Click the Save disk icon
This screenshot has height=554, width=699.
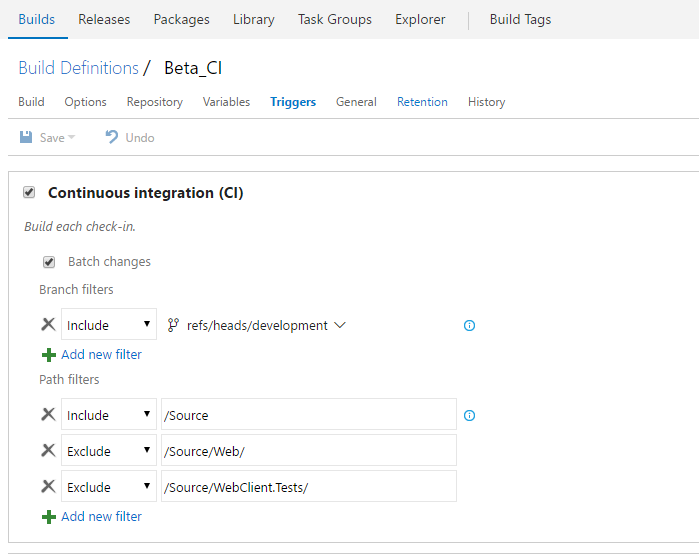pyautogui.click(x=26, y=137)
